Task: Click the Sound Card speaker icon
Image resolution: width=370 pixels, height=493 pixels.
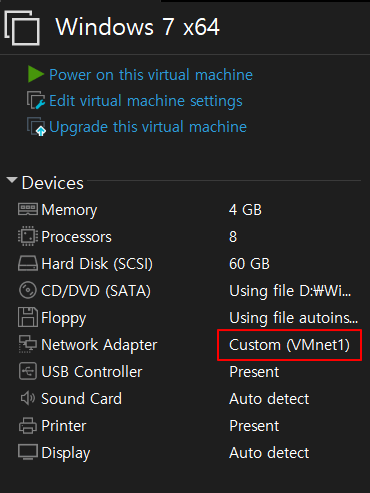Action: pyautogui.click(x=28, y=398)
